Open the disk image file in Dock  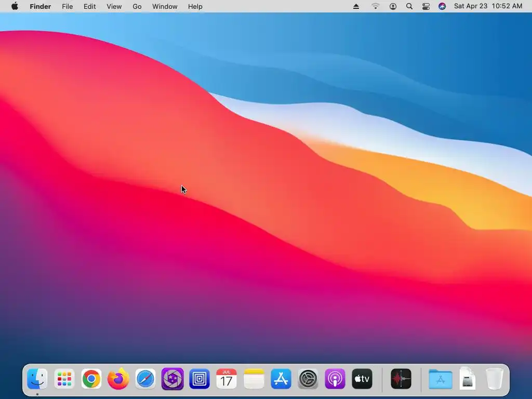pos(467,379)
